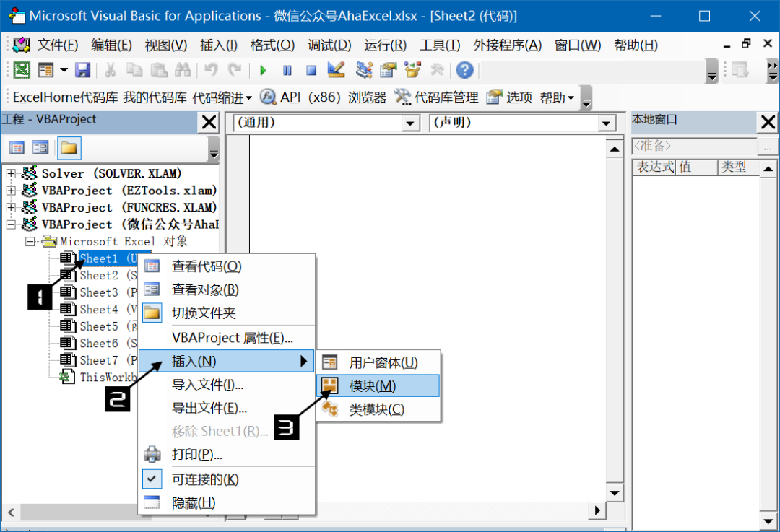
Task: Open Project Explorer toolbar icon
Action: click(364, 70)
